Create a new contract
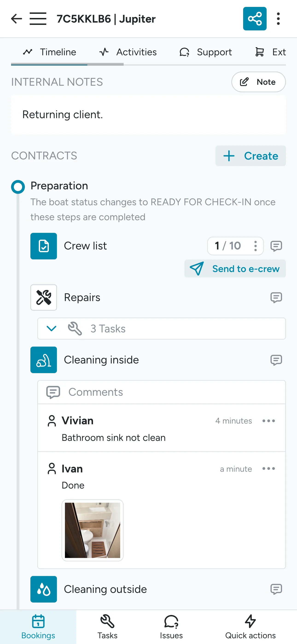Image resolution: width=297 pixels, height=644 pixels. point(250,156)
